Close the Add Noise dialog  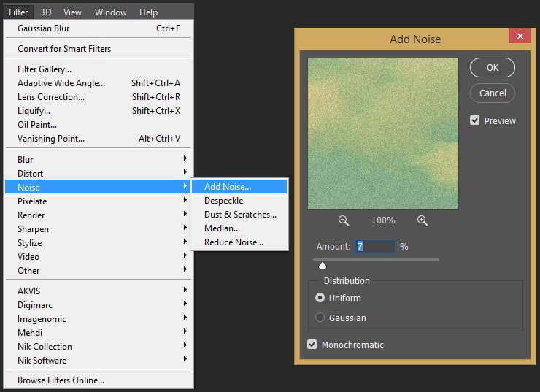click(520, 36)
